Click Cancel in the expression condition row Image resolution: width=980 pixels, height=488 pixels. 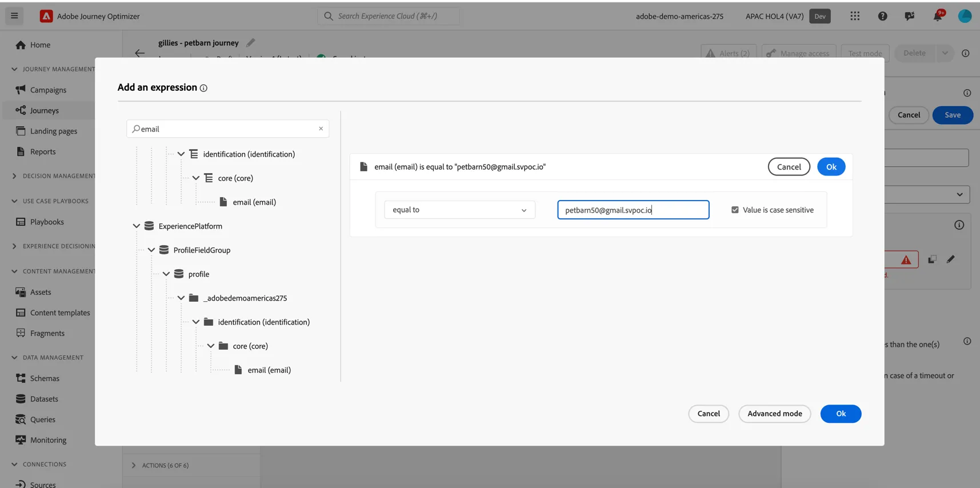pos(789,167)
